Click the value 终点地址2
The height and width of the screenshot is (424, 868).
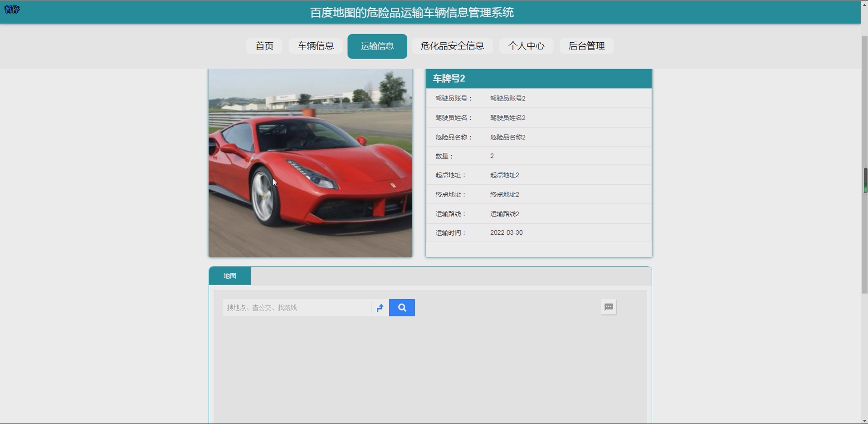coord(505,195)
